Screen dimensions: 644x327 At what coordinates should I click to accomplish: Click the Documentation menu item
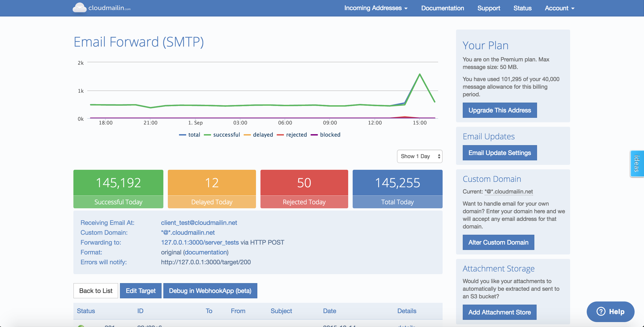(x=443, y=8)
